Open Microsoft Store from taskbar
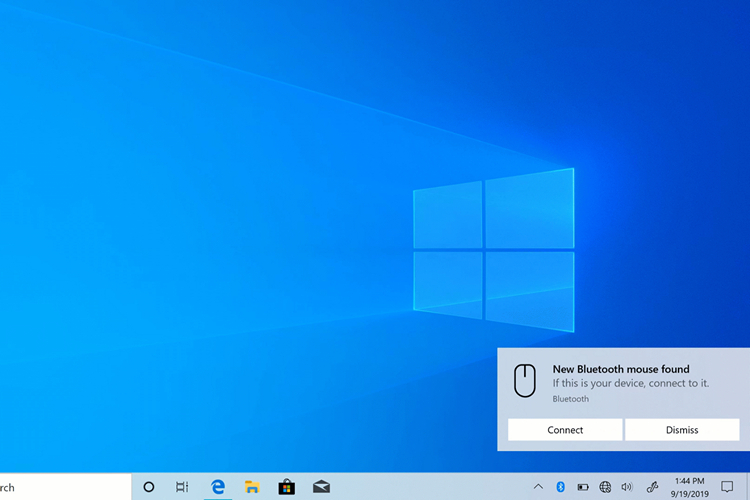Screen dimensions: 750x500 (287, 487)
